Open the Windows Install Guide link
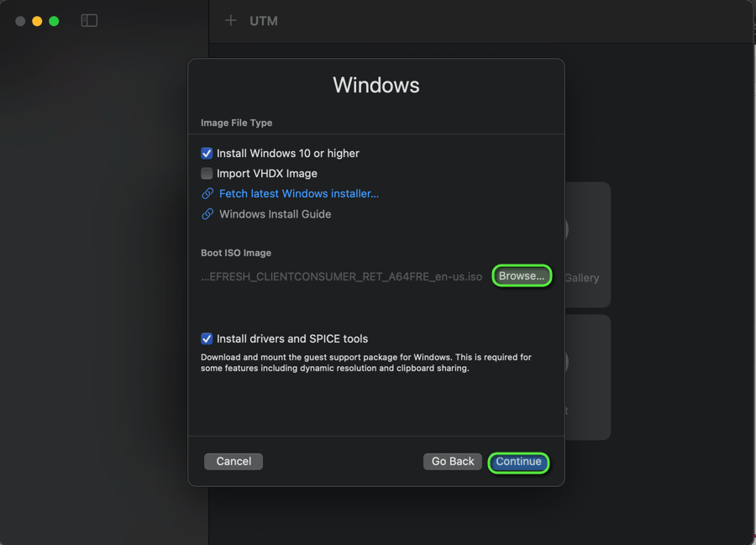Image resolution: width=756 pixels, height=545 pixels. (x=275, y=214)
